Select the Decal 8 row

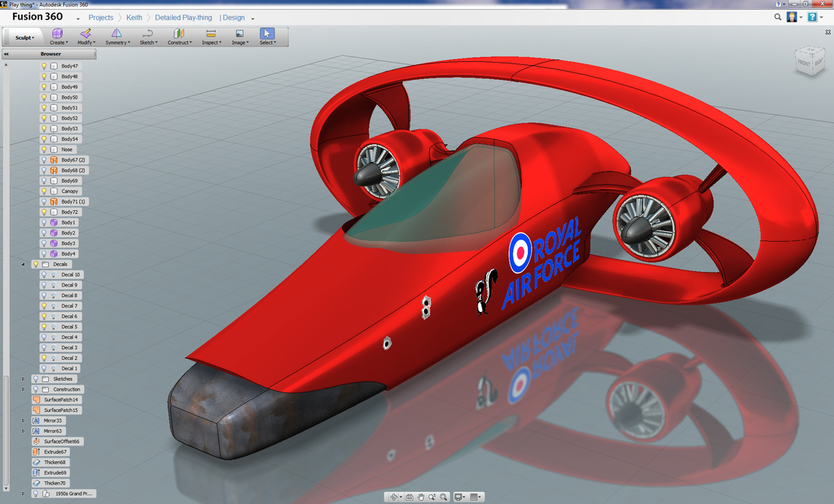click(x=60, y=296)
